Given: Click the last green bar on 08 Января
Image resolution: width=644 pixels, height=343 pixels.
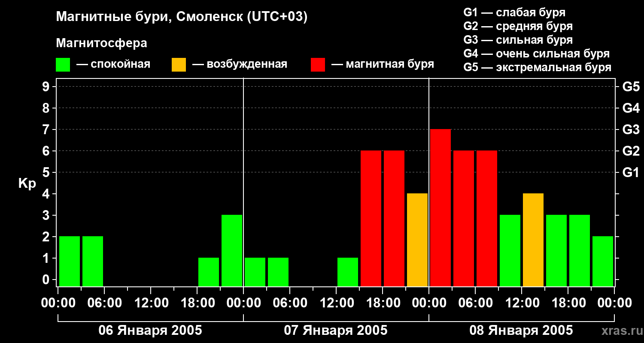Looking at the screenshot, I should [x=603, y=261].
